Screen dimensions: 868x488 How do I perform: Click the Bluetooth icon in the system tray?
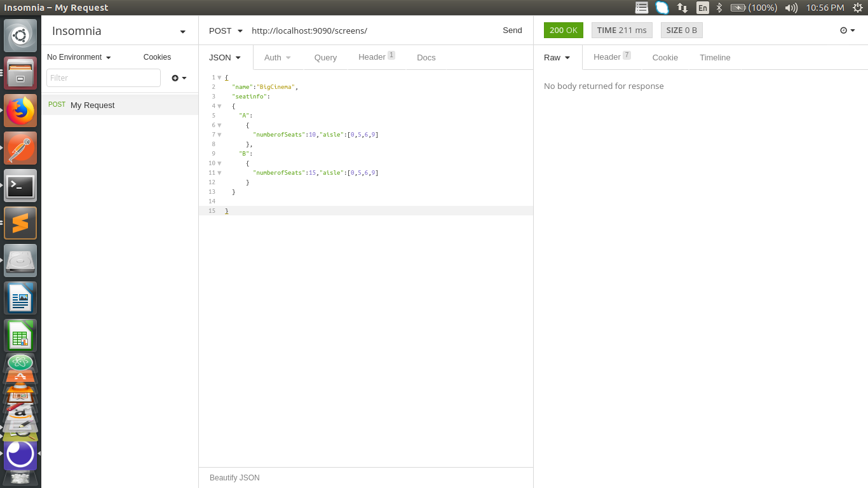click(x=719, y=8)
